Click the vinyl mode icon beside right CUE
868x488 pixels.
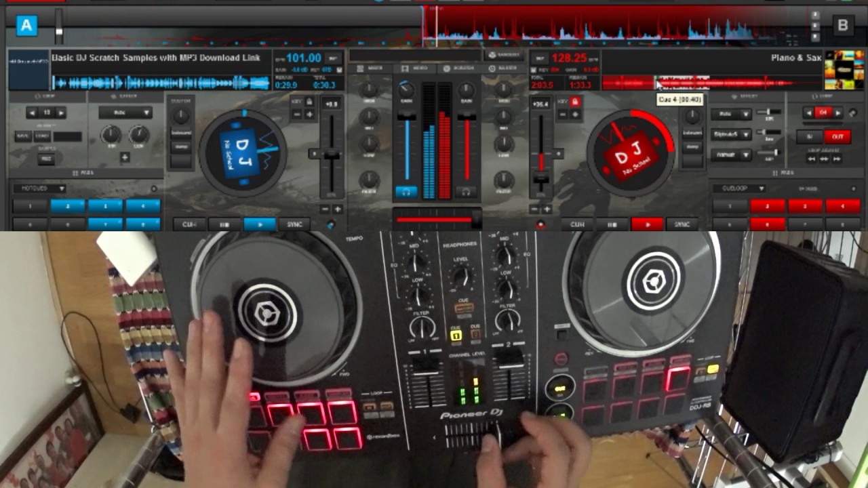[540, 224]
